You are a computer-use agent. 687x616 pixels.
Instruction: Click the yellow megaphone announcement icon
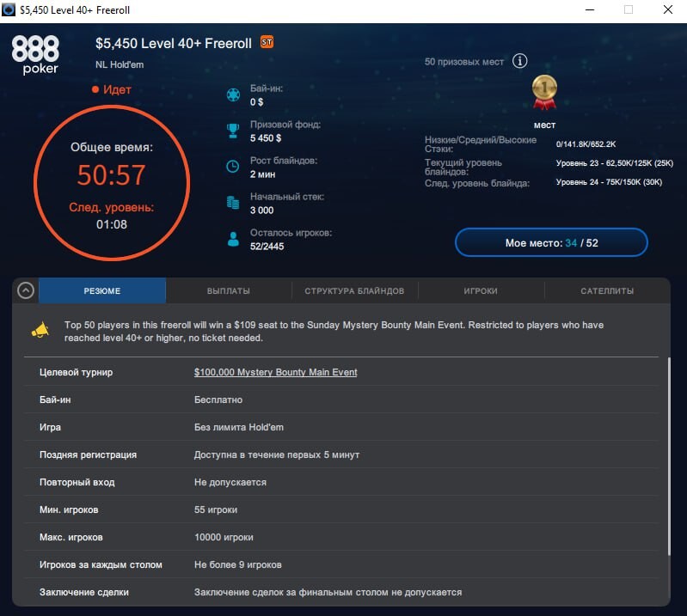click(40, 331)
